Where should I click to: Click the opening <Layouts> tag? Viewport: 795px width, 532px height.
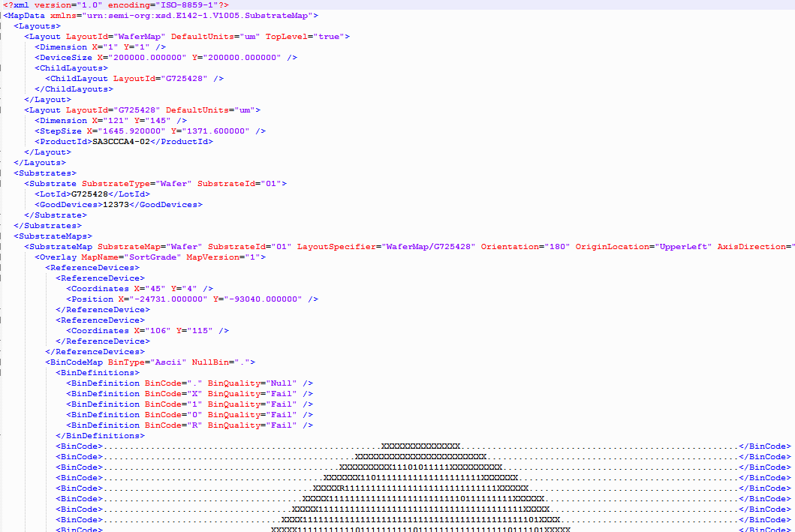tap(37, 26)
